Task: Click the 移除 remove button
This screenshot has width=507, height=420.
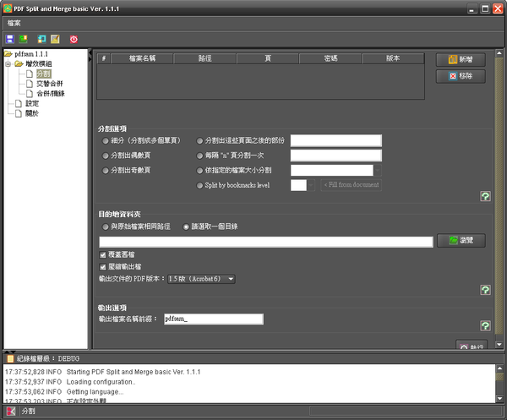Action: click(x=461, y=76)
